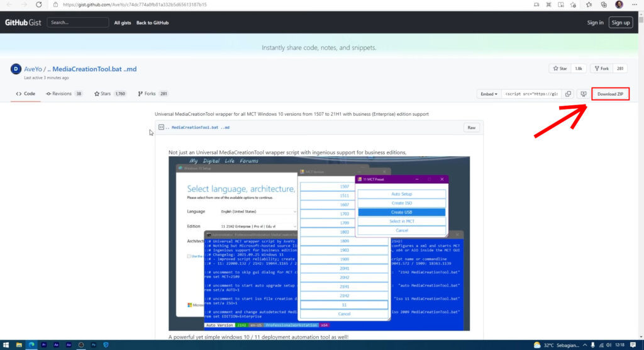Image resolution: width=644 pixels, height=350 pixels.
Task: Copy embed code with the clipboard icon
Action: click(568, 94)
